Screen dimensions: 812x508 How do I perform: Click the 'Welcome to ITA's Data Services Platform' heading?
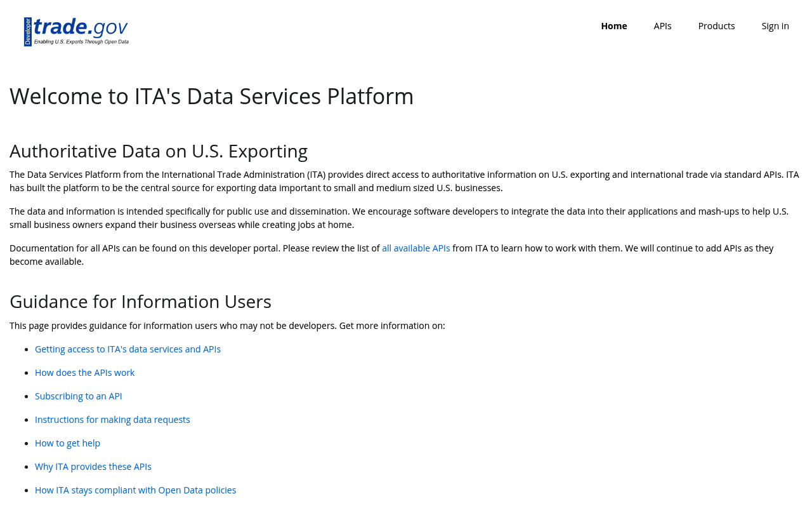point(211,97)
